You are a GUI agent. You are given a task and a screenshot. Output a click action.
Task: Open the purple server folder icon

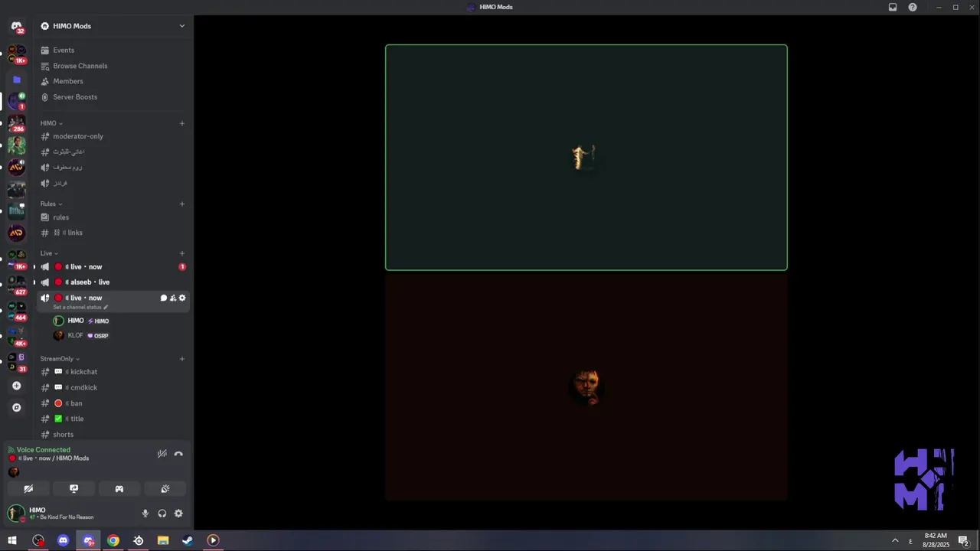click(17, 80)
